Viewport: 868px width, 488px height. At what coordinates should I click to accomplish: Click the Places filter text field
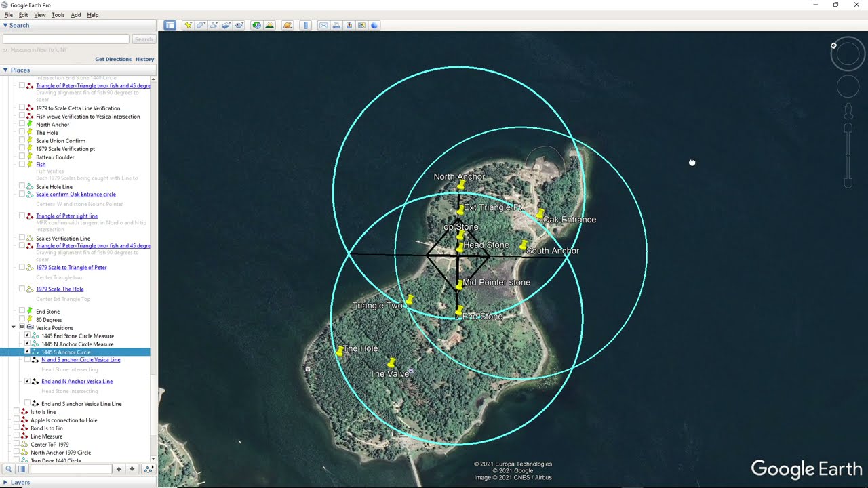point(71,469)
